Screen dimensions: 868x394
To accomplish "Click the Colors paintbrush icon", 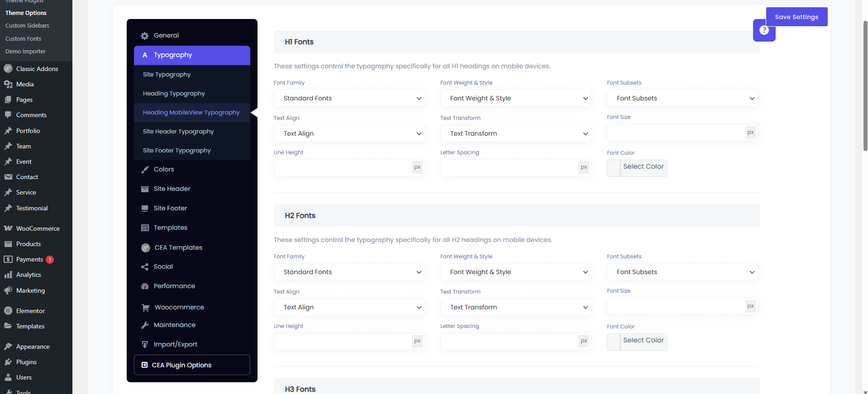I will pos(145,170).
